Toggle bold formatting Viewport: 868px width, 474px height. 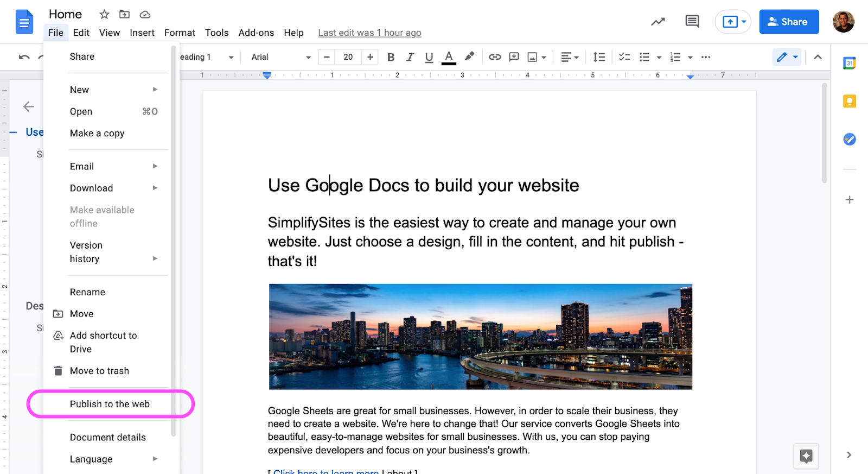point(391,57)
